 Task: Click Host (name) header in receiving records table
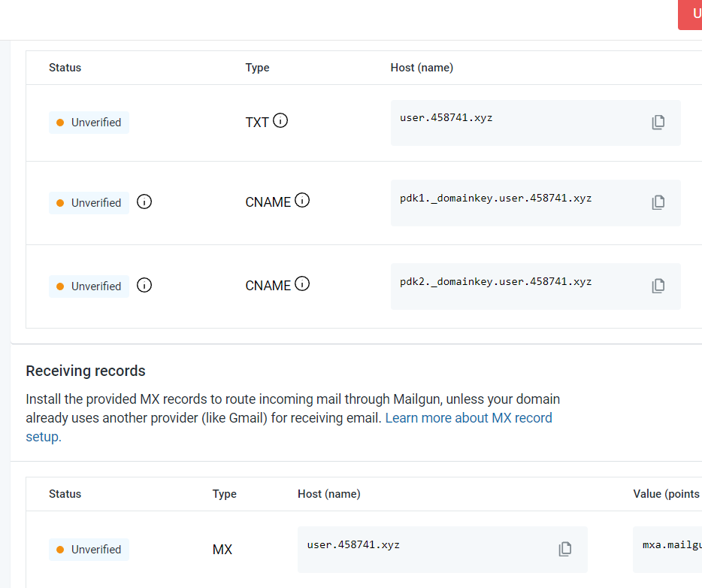[x=328, y=494]
